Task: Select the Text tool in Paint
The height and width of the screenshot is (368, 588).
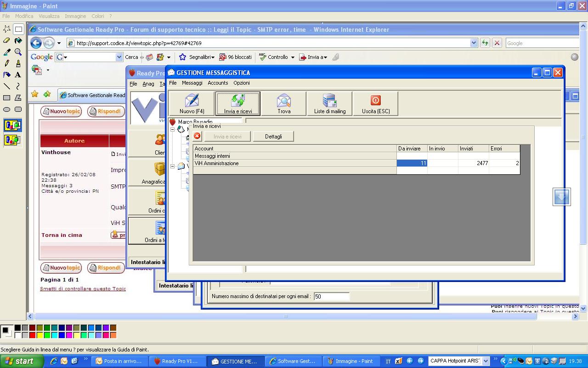Action: (x=18, y=75)
